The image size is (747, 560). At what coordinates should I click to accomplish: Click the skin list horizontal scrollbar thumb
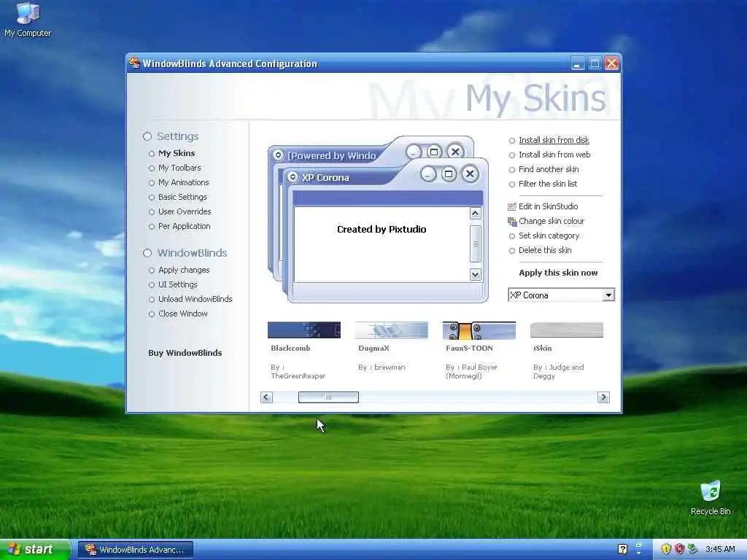(328, 397)
